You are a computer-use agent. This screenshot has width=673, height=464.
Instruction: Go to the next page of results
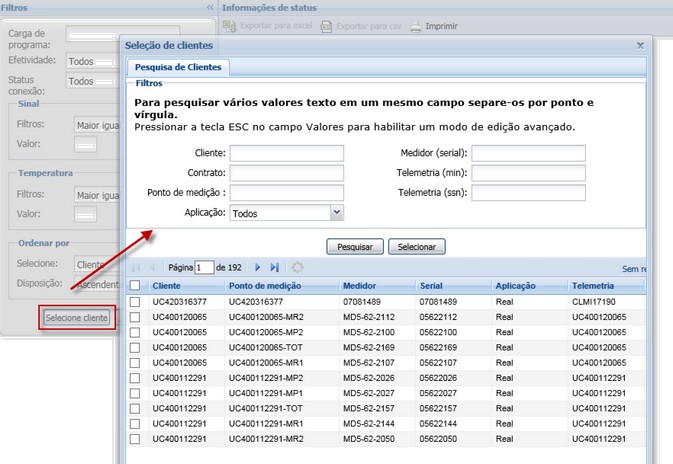(x=257, y=268)
